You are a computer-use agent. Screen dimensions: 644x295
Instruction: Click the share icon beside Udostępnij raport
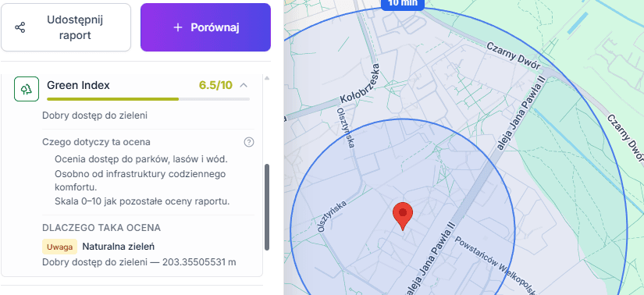click(x=20, y=27)
